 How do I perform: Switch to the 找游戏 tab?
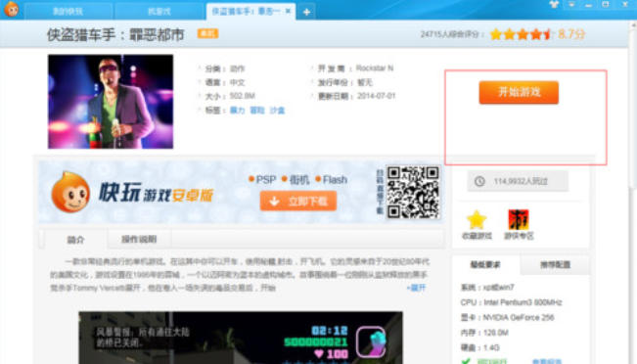[x=159, y=12]
